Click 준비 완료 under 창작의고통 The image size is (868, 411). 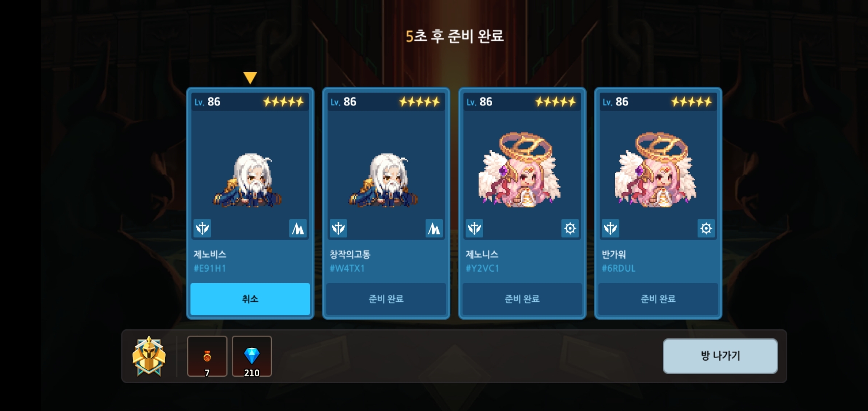(386, 299)
